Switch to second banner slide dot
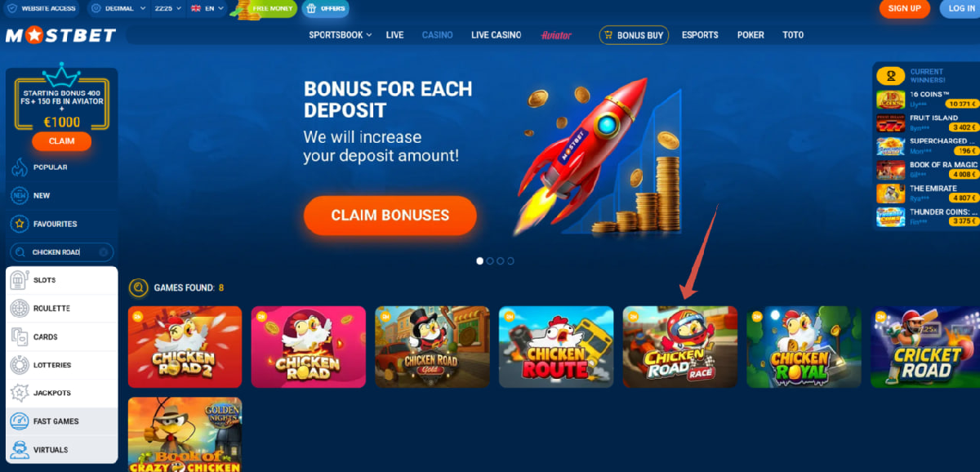Screen dimensions: 980x472 (490, 261)
